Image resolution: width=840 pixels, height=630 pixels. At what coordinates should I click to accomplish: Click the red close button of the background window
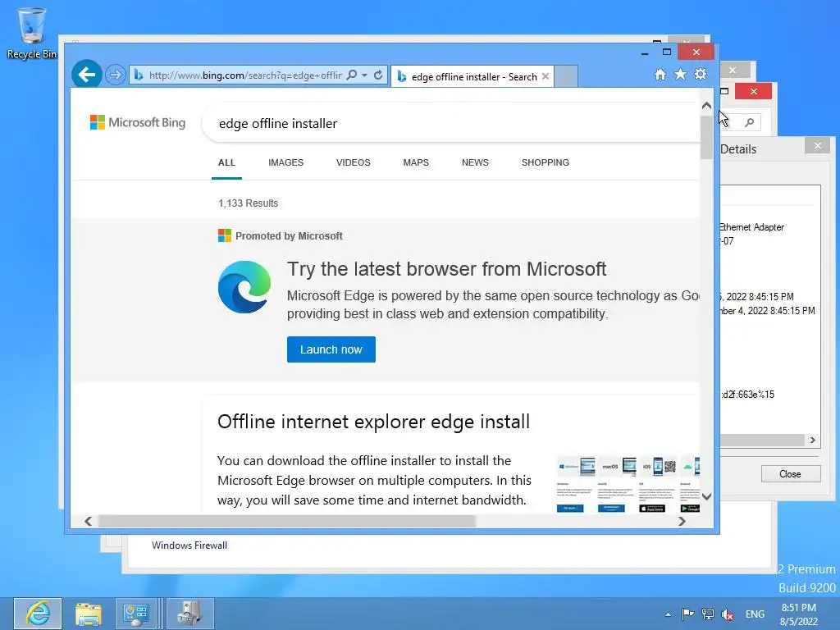(x=753, y=92)
